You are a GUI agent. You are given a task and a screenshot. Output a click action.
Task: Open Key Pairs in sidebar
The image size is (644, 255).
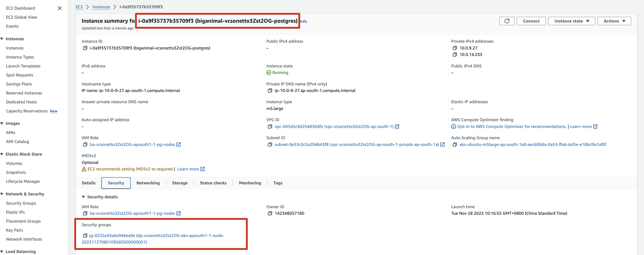14,230
